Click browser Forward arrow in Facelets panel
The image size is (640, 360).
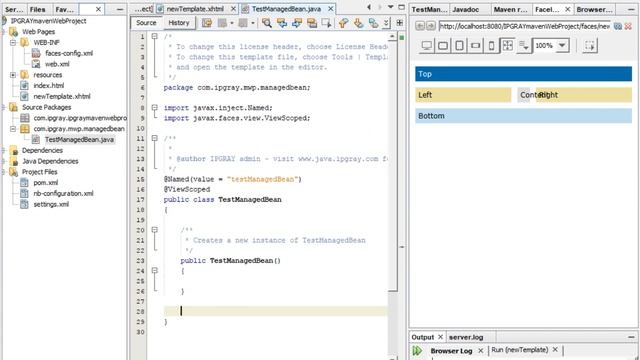(430, 26)
